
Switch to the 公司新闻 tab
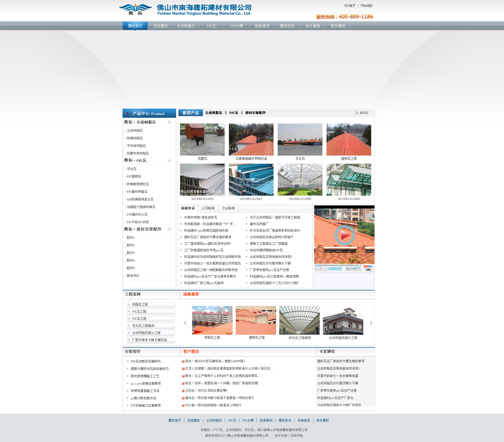[x=208, y=208]
